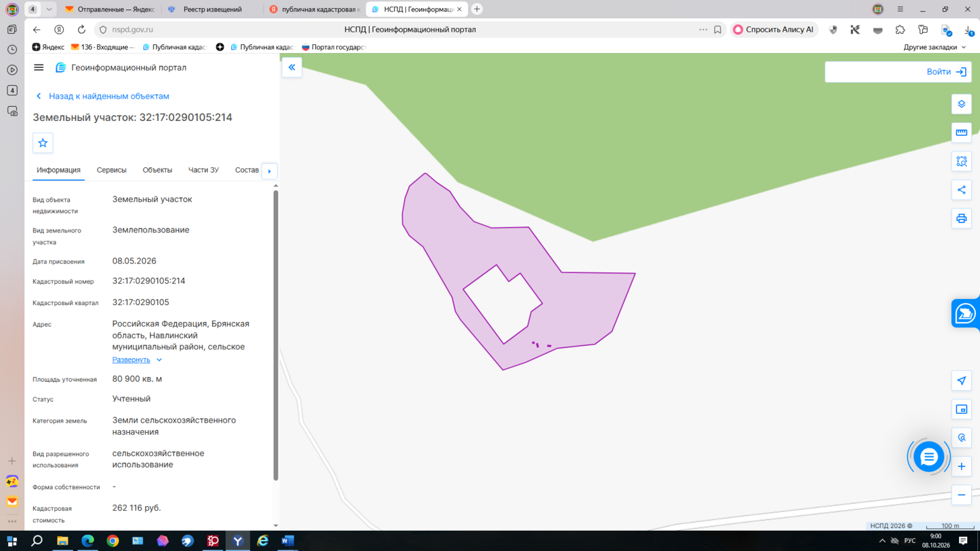Select the ruler measurement tool
This screenshot has width=980, height=551.
tap(961, 132)
